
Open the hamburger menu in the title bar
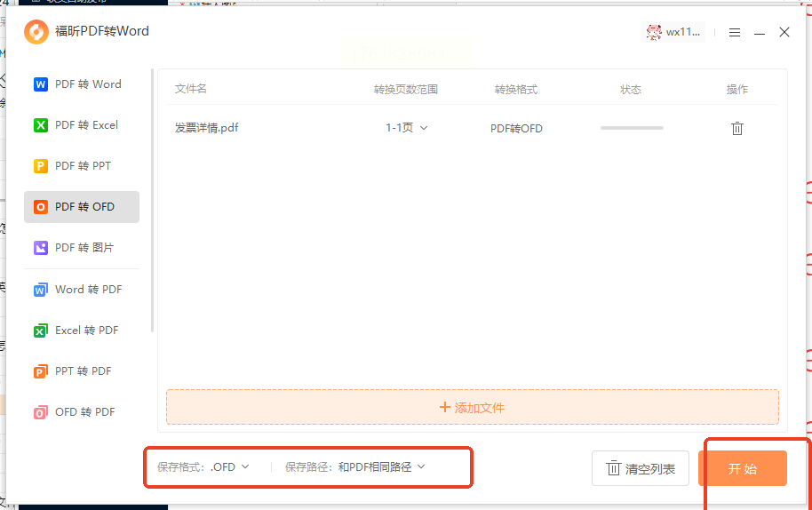coord(735,33)
